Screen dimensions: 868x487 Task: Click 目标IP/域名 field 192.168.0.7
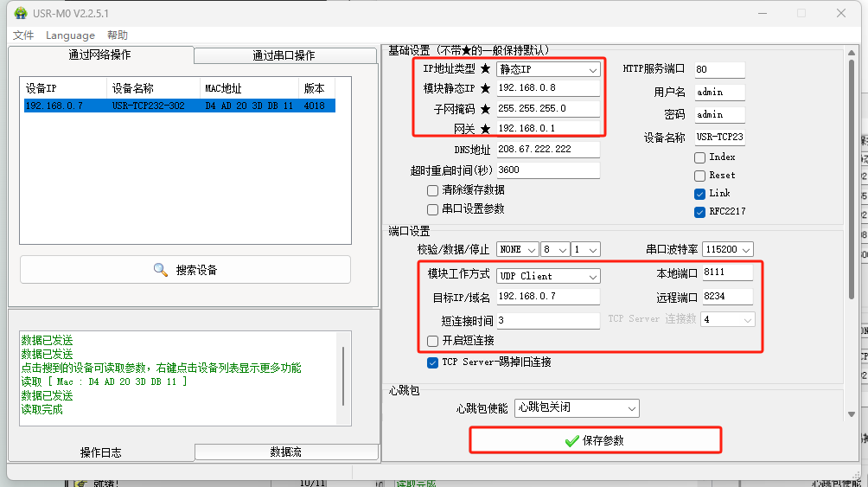pos(548,297)
